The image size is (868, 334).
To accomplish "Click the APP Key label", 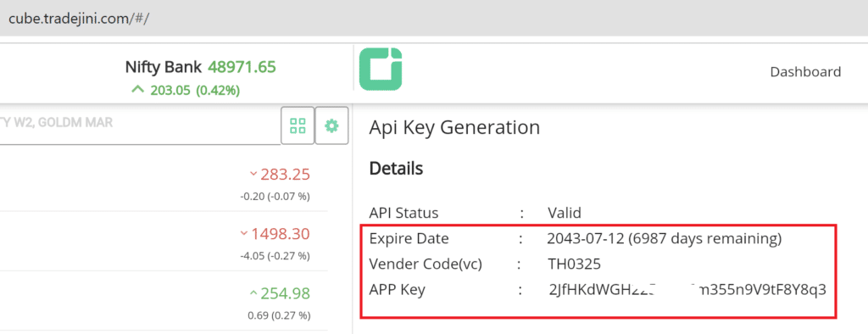I will click(x=397, y=290).
